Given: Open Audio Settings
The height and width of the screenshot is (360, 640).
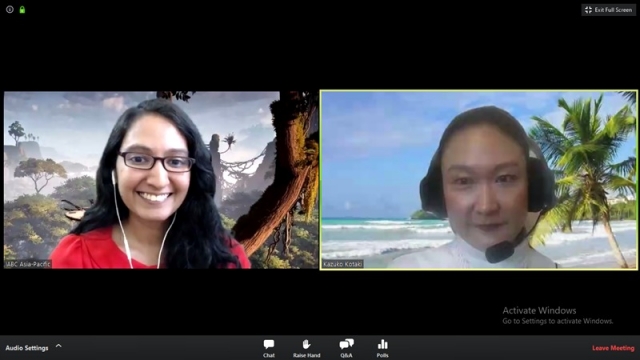Looking at the screenshot, I should click(x=27, y=348).
